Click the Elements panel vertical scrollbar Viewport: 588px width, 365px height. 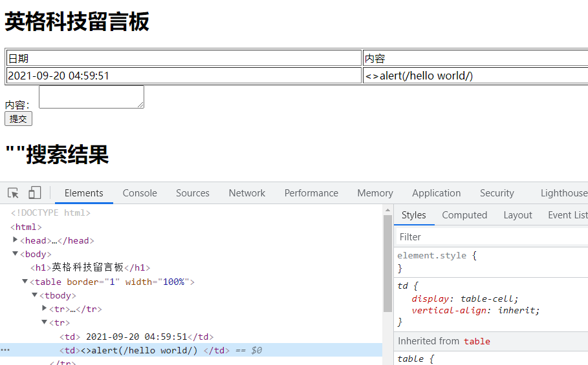(x=387, y=265)
